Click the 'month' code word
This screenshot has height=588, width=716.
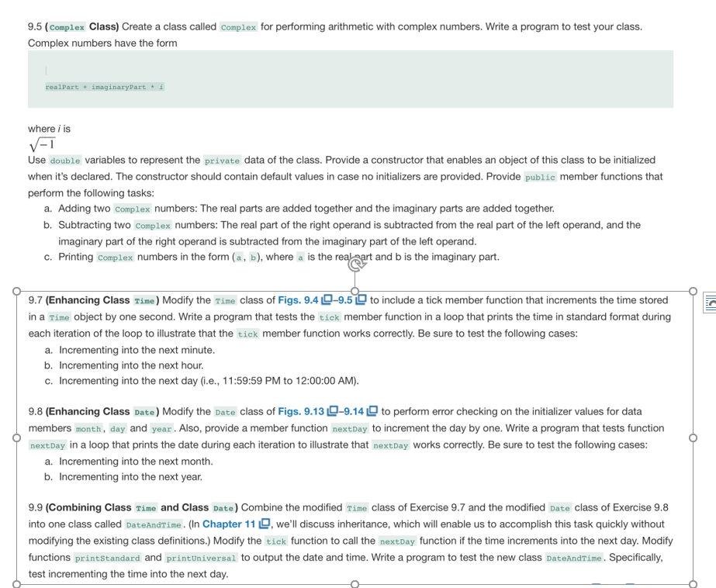click(88, 429)
